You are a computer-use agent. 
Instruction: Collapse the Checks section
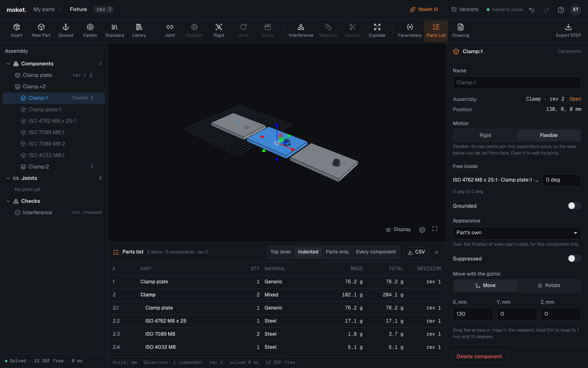coord(8,201)
